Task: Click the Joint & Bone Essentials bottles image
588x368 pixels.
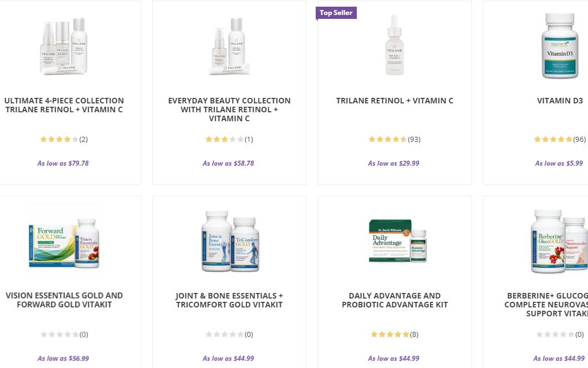Action: click(x=230, y=241)
